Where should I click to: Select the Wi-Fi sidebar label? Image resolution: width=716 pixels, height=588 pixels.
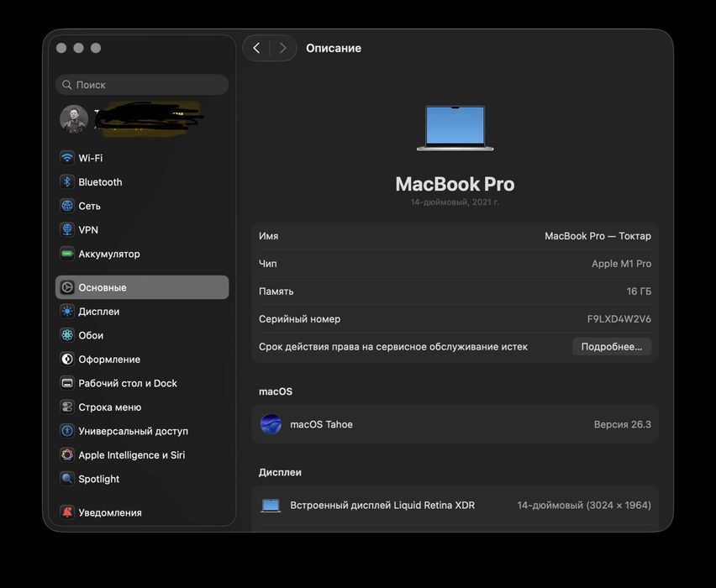coord(91,158)
